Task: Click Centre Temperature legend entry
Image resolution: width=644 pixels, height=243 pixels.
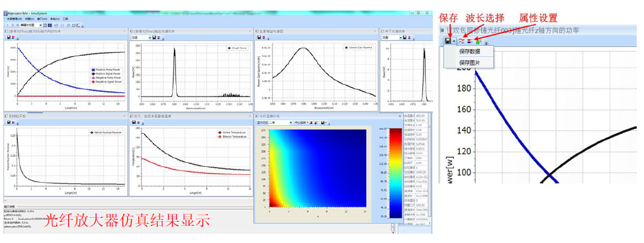Action: tap(231, 132)
